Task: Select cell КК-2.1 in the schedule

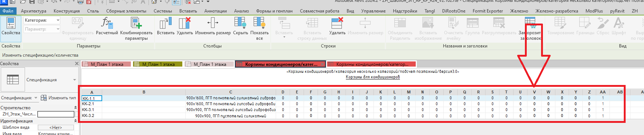Action: click(x=92, y=104)
